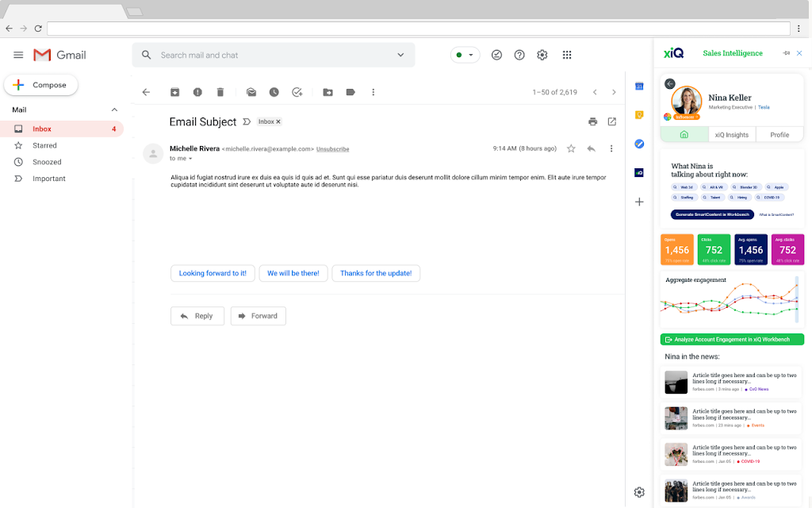Click the Reply button below the message

click(197, 316)
